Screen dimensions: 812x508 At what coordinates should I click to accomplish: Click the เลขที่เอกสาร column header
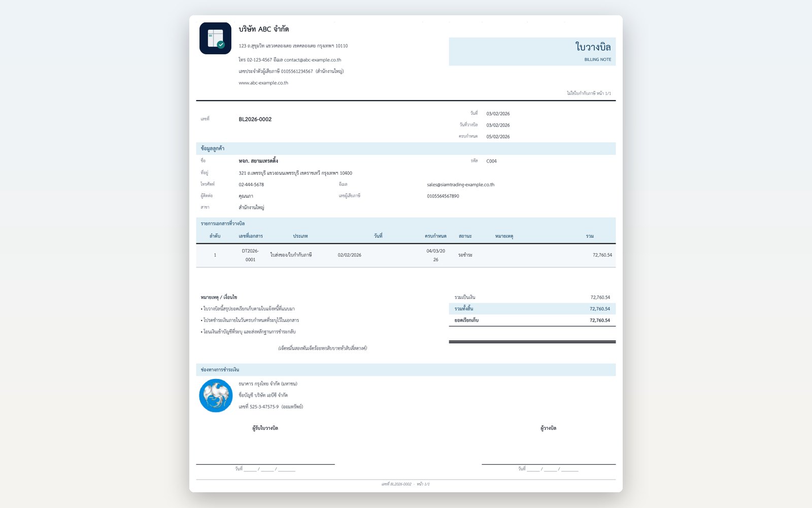tap(251, 236)
